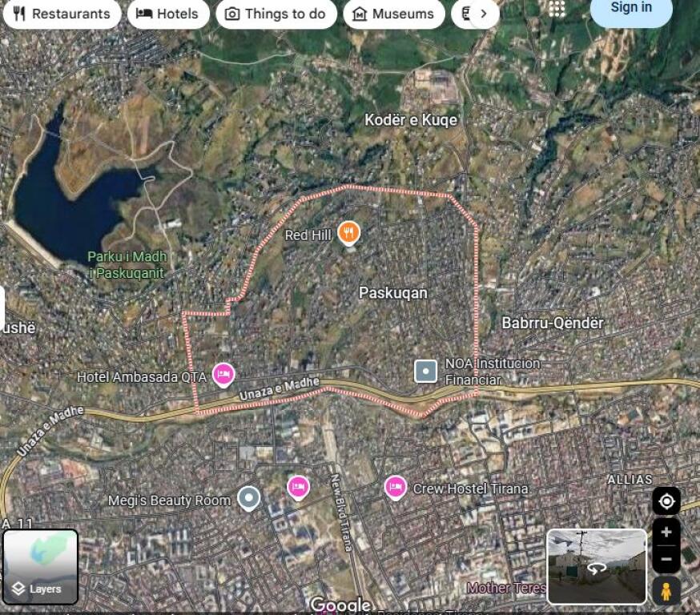Select the NOA Institucion Financiar marker

[425, 371]
